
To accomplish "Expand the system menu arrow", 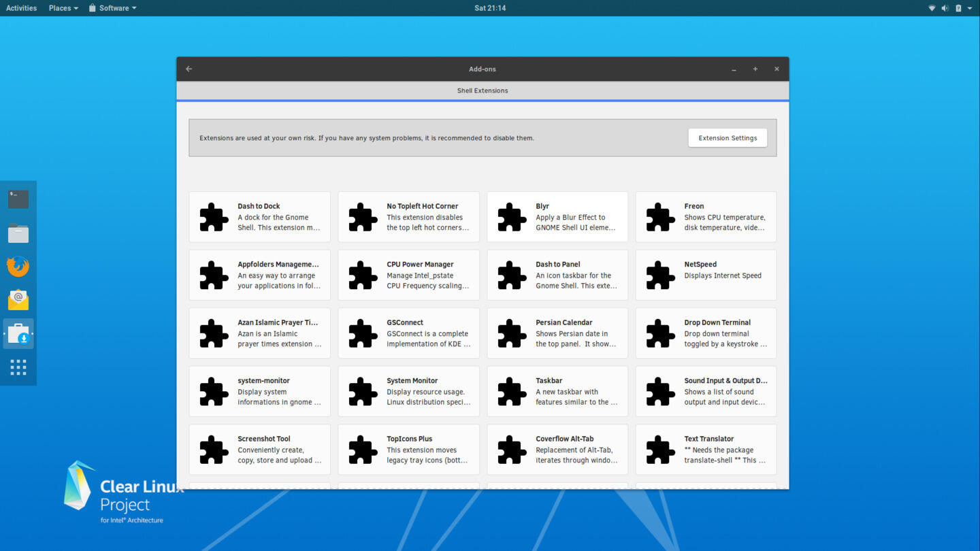I will pos(970,8).
